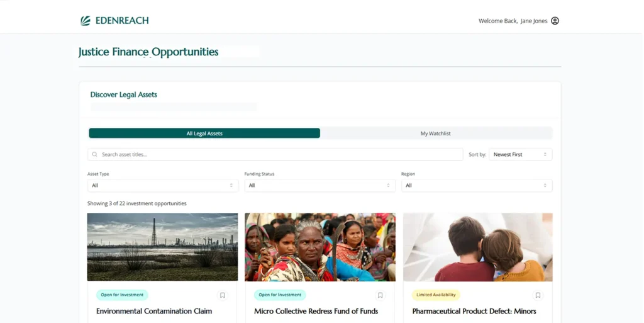
Task: Click the crowd of women card image
Action: point(320,247)
